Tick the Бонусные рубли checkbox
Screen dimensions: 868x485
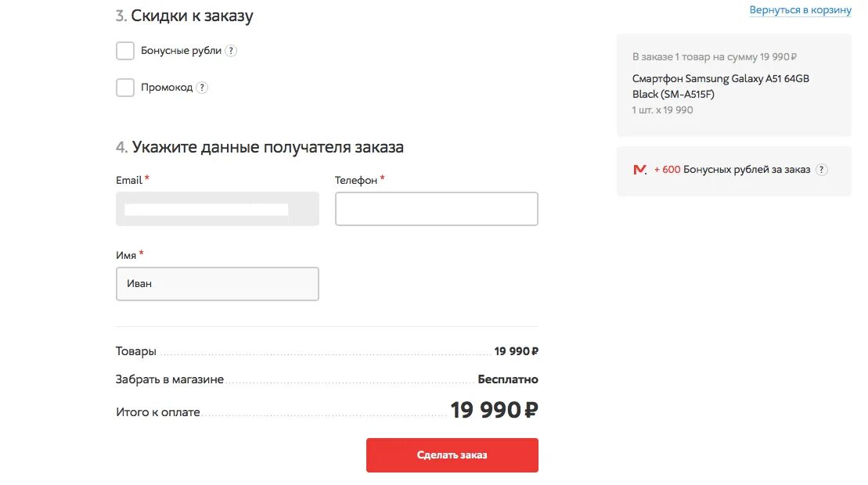(x=125, y=51)
